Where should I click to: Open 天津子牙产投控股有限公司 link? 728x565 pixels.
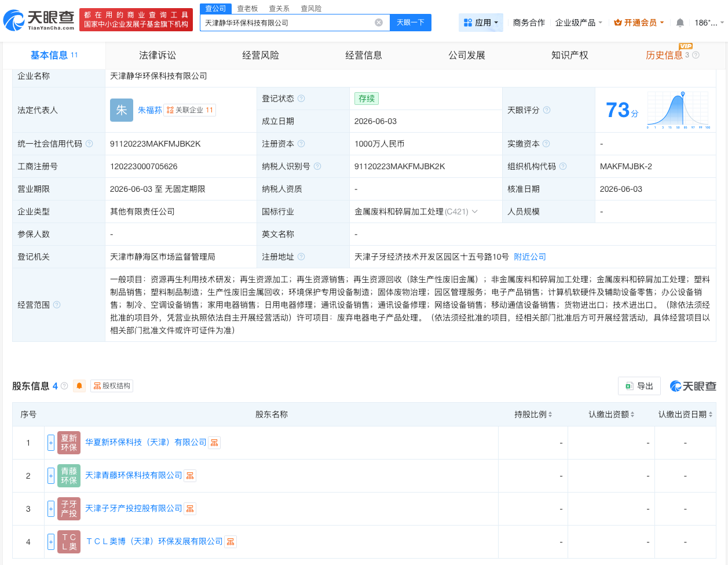[134, 508]
